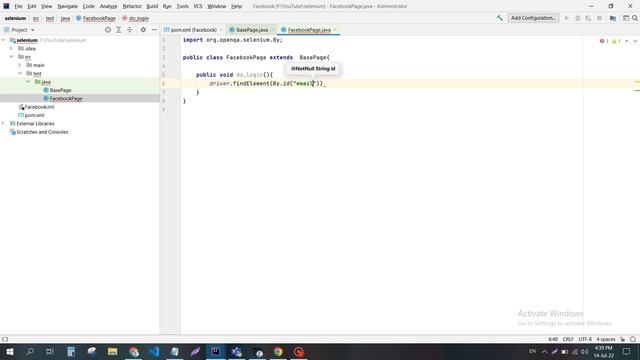Open the Refactor menu
Image resolution: width=640 pixels, height=360 pixels.
pos(132,6)
